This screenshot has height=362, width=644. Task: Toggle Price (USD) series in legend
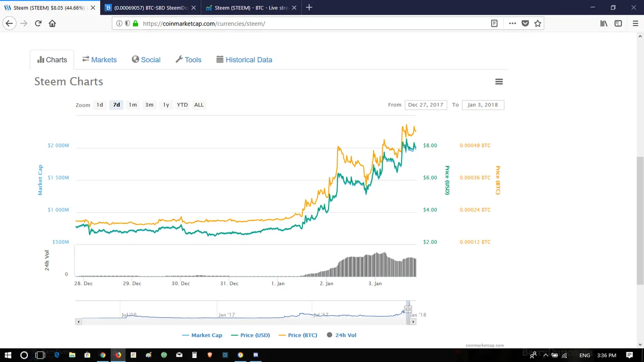250,335
